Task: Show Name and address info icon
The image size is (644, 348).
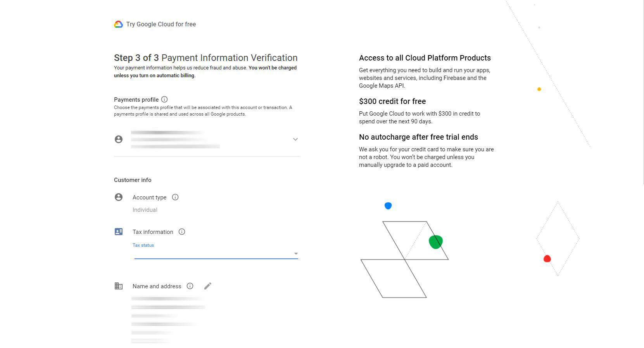Action: click(190, 286)
